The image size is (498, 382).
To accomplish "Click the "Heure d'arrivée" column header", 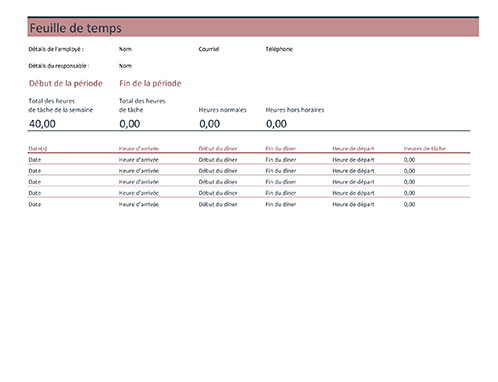I will 139,148.
